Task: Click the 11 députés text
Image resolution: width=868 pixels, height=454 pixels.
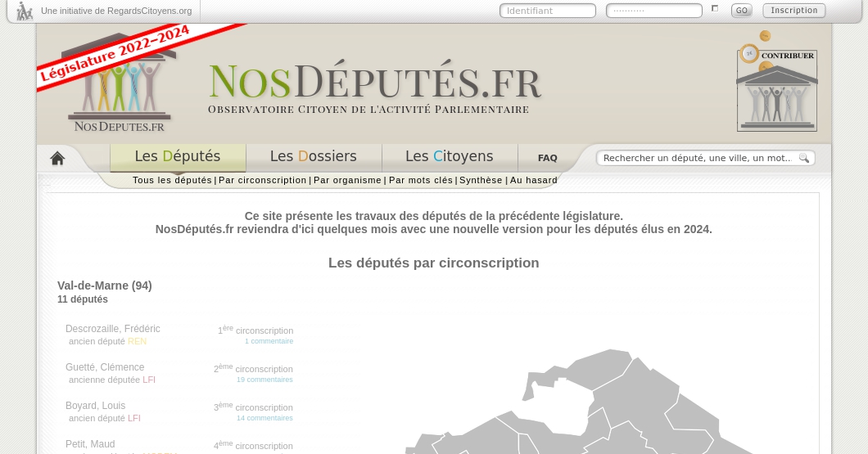Action: coord(83,299)
